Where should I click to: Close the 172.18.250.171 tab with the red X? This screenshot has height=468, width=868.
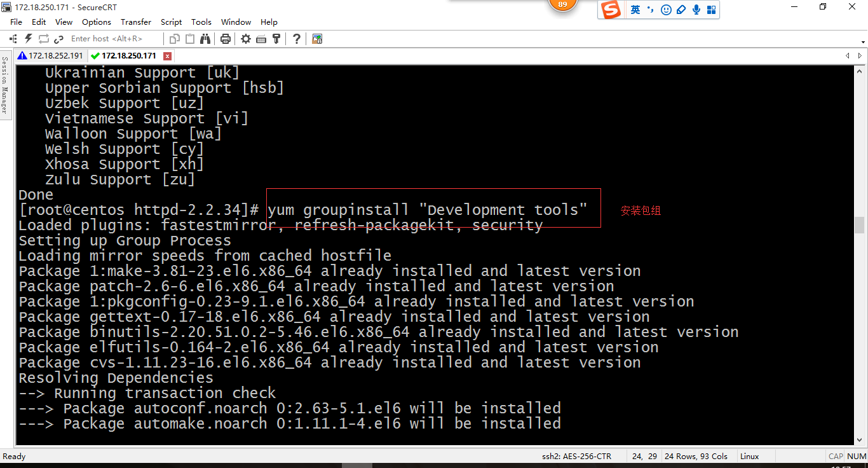(x=167, y=56)
